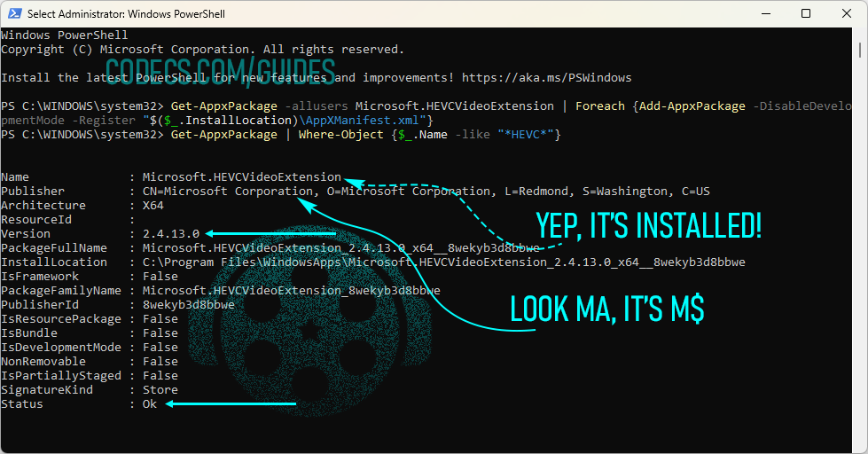The width and height of the screenshot is (868, 454).
Task: Click the 'Copyright (C) Microsoft Corporation' line
Action: coord(203,50)
